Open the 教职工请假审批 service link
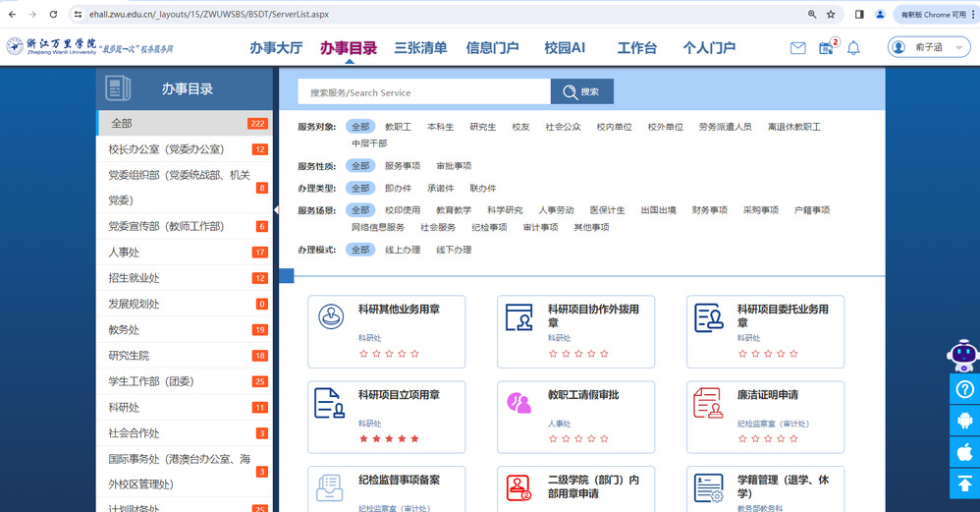The height and width of the screenshot is (512, 980). tap(583, 395)
